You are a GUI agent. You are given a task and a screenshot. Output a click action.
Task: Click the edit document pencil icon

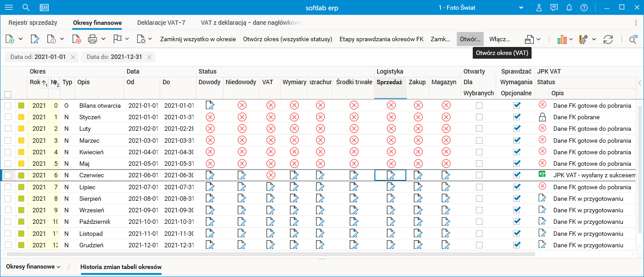coord(35,39)
